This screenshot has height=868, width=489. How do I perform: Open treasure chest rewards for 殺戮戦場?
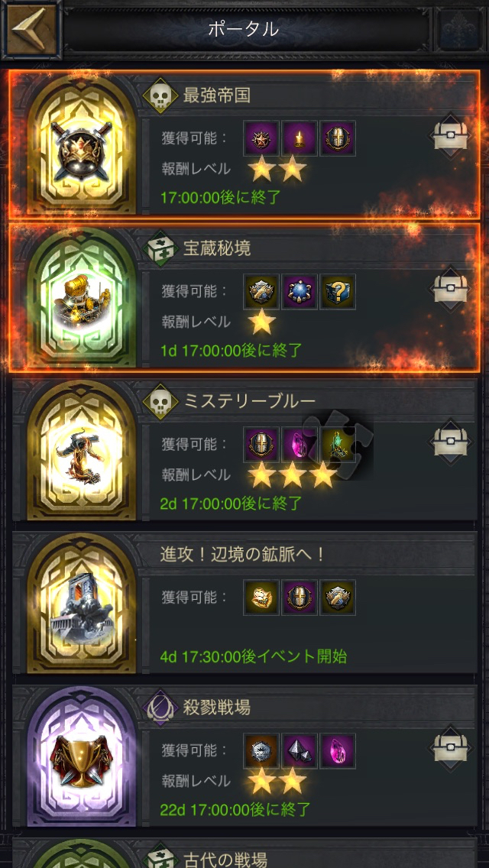click(451, 749)
